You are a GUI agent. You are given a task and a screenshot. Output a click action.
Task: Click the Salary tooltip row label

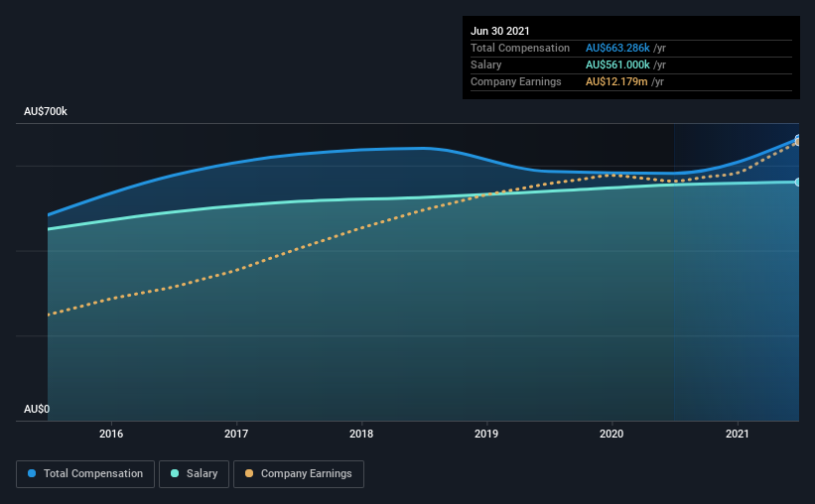coord(486,64)
